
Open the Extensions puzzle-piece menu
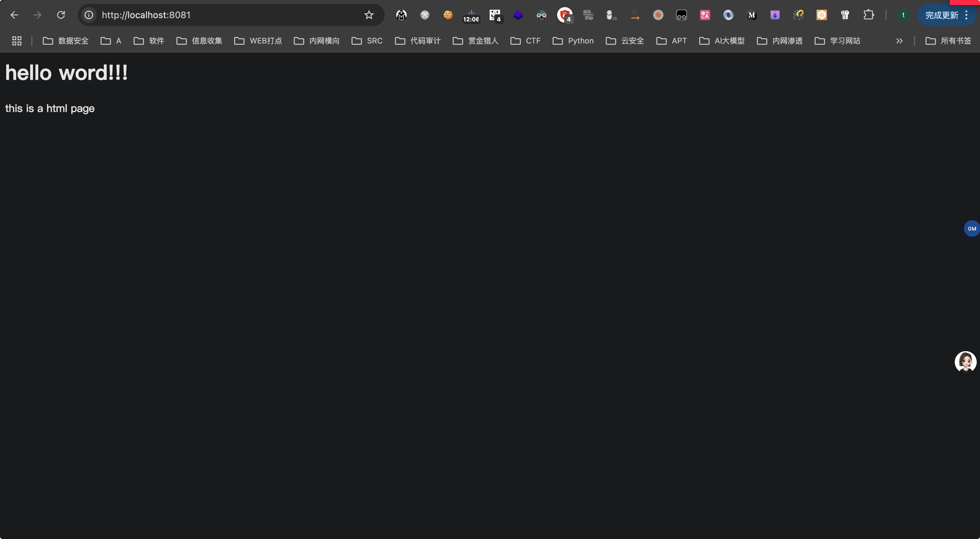[x=868, y=15]
